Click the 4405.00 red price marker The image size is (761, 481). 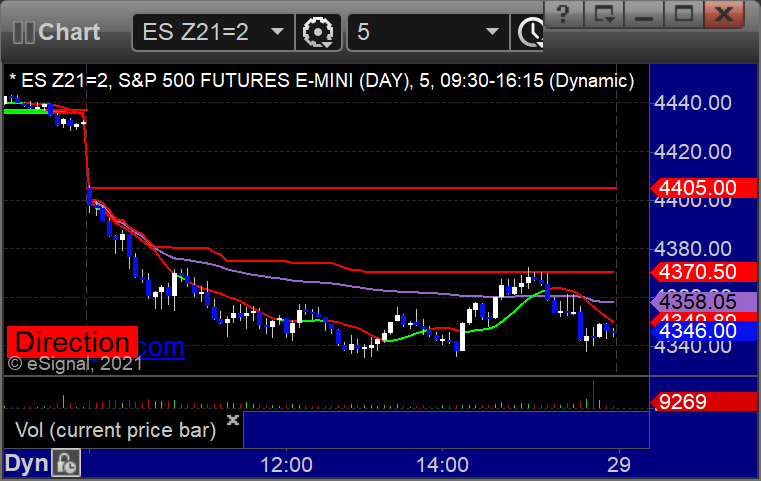[704, 188]
